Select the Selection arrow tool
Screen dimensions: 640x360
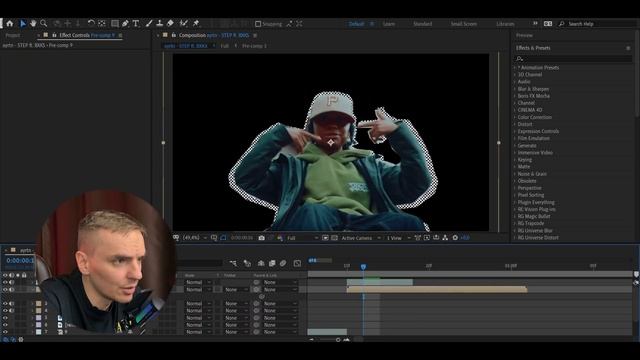(x=23, y=24)
